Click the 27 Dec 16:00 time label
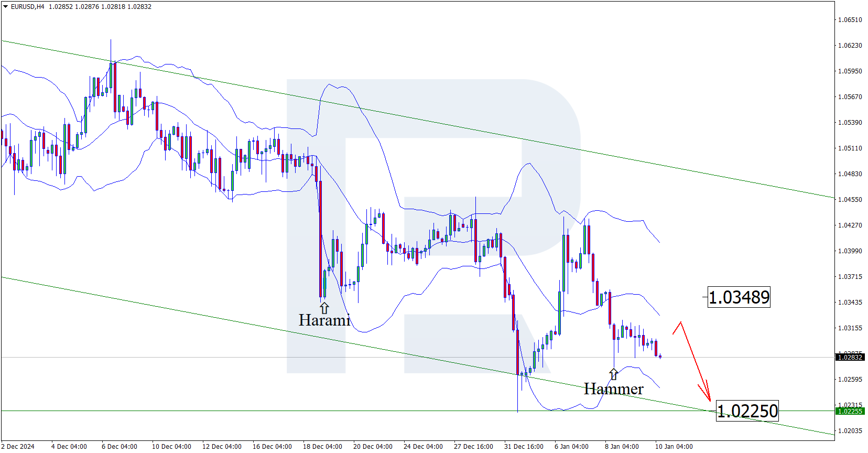Screen dimensions: 868x453 pos(473,447)
